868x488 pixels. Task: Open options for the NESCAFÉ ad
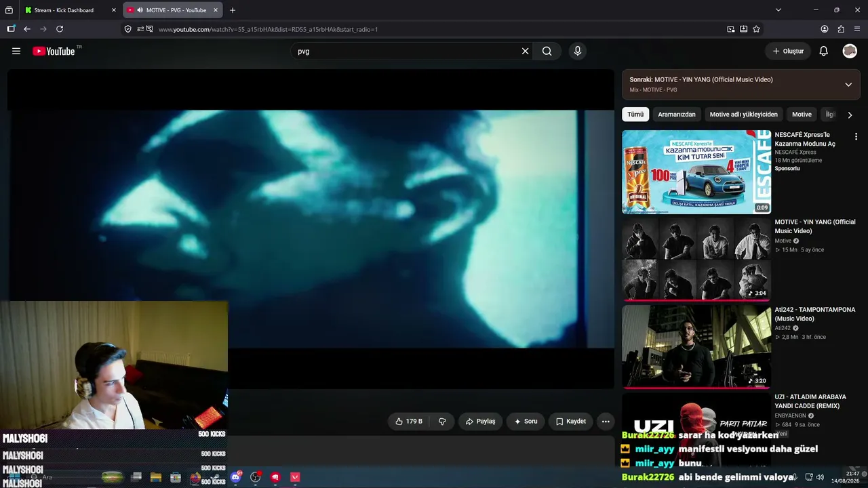(x=856, y=136)
